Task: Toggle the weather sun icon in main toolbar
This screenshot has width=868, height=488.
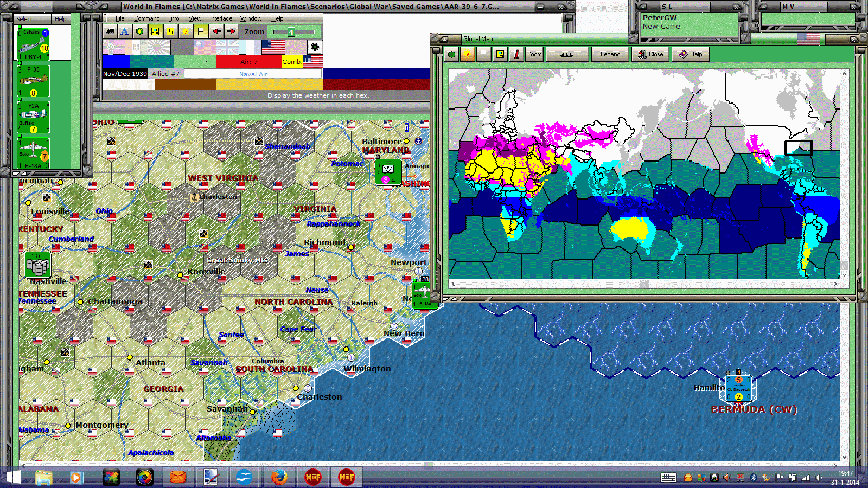Action: click(186, 31)
